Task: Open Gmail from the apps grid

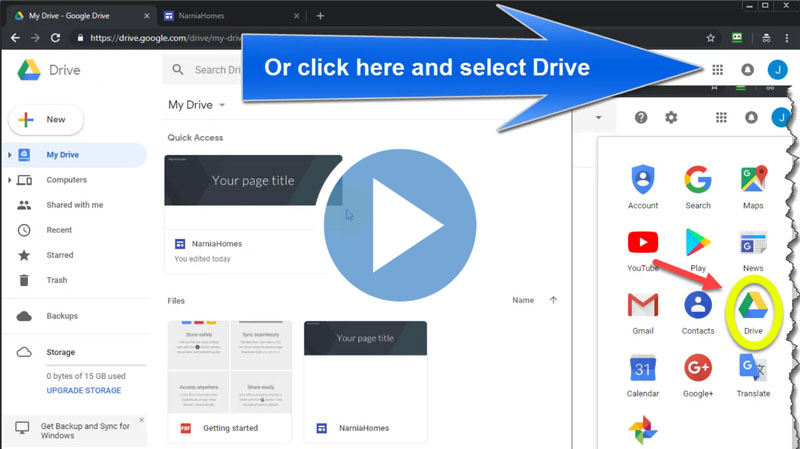Action: 642,309
